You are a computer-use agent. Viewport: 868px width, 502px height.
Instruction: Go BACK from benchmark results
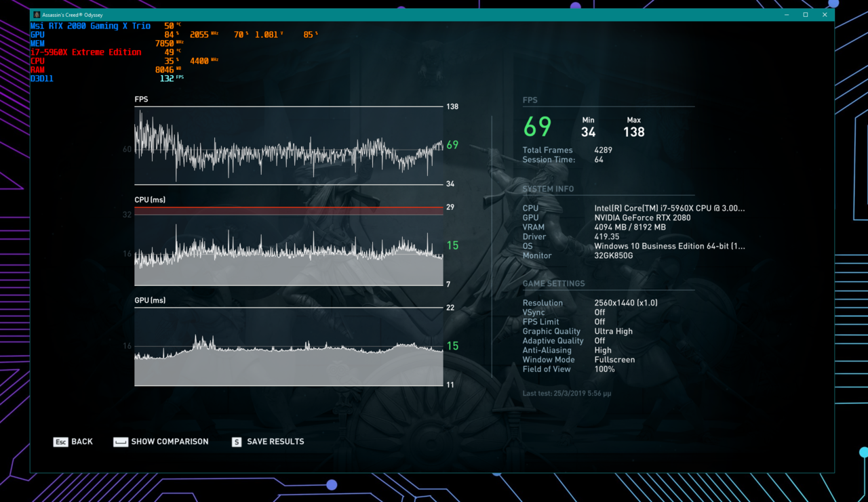(82, 442)
